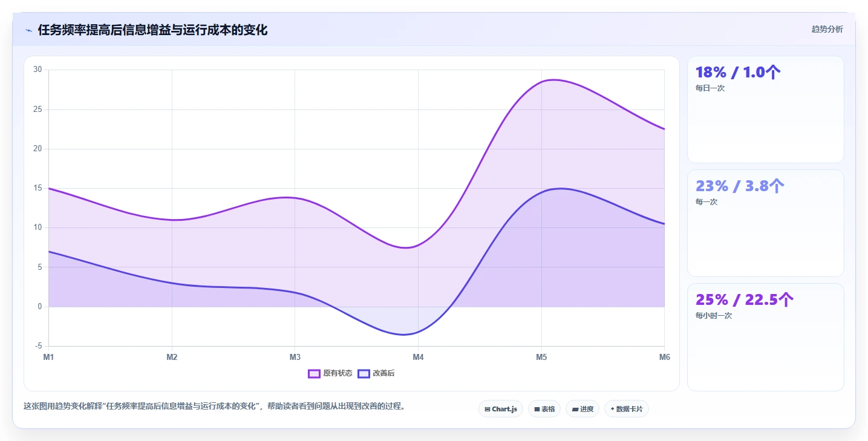Click the 原有状态 line peak near M5

click(x=553, y=80)
